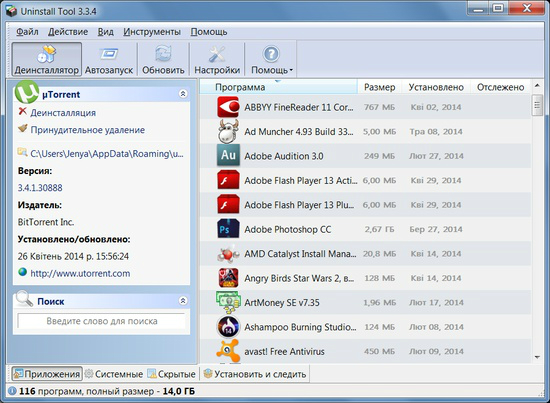The height and width of the screenshot is (403, 550).
Task: Click the search word input field
Action: point(101,321)
